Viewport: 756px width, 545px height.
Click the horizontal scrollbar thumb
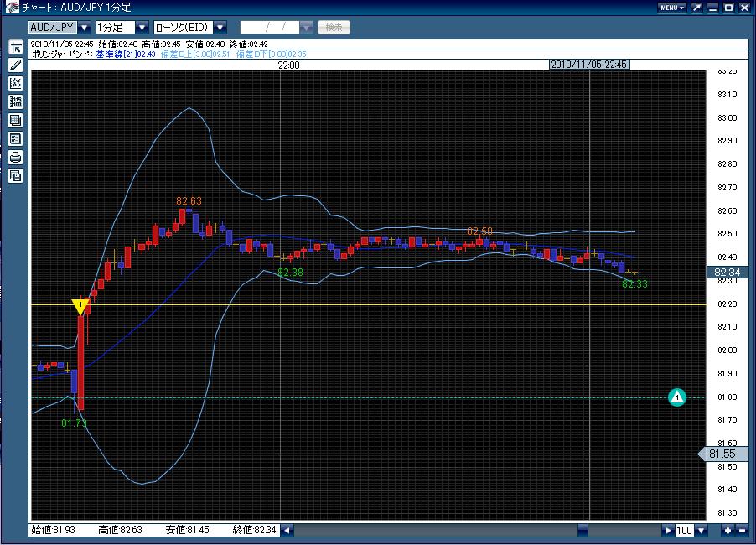point(583,531)
